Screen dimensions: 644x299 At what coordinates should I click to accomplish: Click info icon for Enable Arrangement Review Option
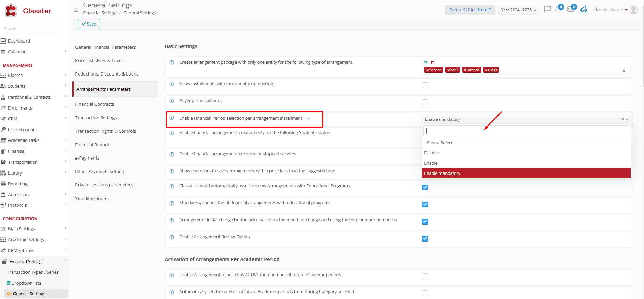(x=172, y=237)
